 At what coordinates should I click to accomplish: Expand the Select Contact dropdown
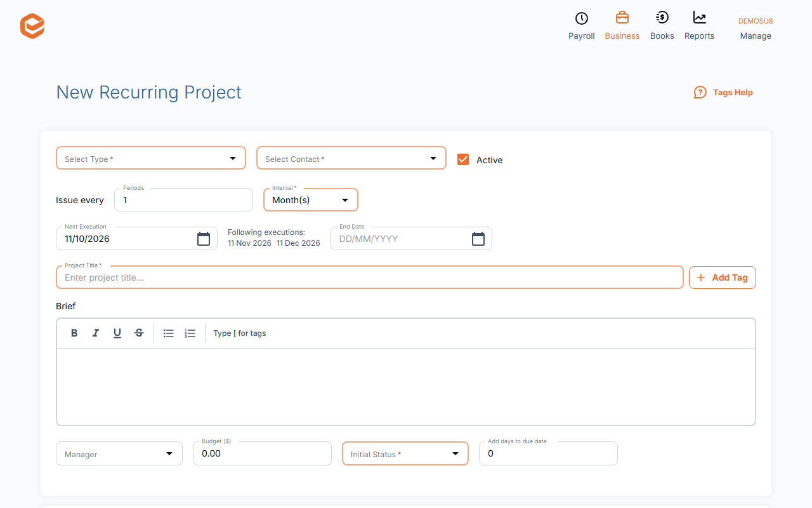pos(351,158)
